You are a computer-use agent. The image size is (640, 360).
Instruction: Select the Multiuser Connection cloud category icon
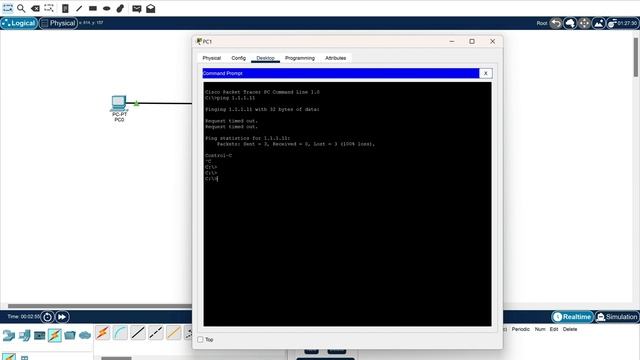tap(85, 336)
